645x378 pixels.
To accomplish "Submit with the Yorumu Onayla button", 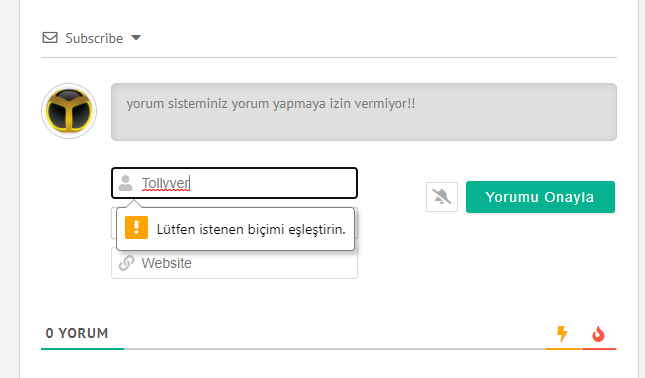I will click(x=540, y=197).
